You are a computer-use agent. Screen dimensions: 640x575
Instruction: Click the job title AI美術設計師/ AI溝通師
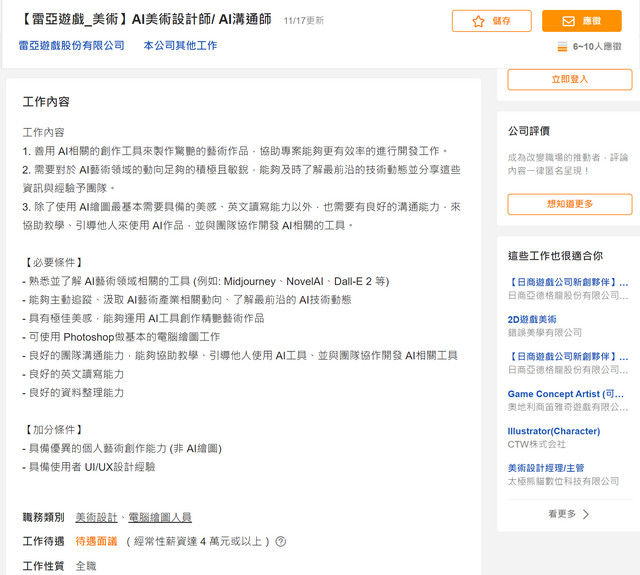[201, 19]
